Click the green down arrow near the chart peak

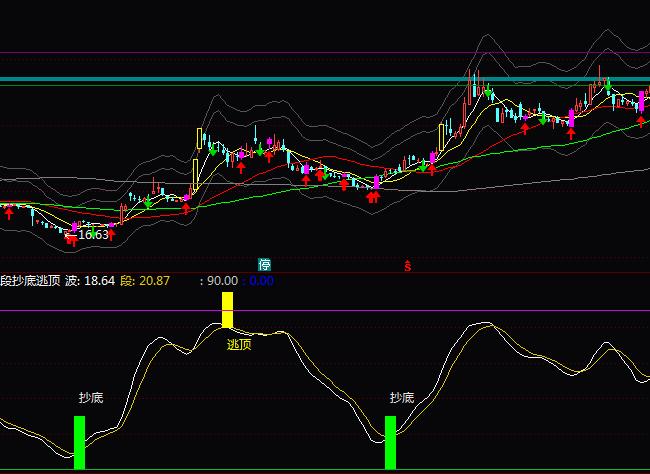489,93
